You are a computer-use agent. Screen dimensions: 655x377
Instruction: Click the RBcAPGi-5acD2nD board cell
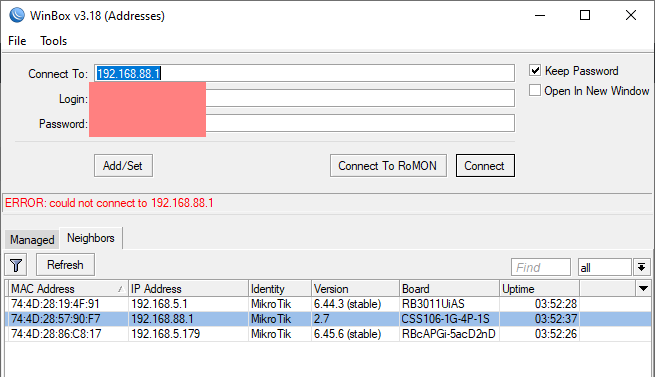click(449, 334)
